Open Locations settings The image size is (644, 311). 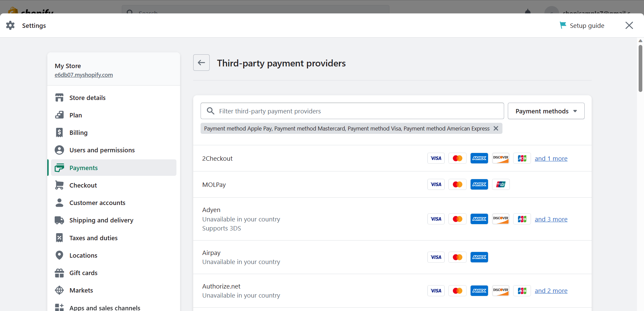pos(114,255)
